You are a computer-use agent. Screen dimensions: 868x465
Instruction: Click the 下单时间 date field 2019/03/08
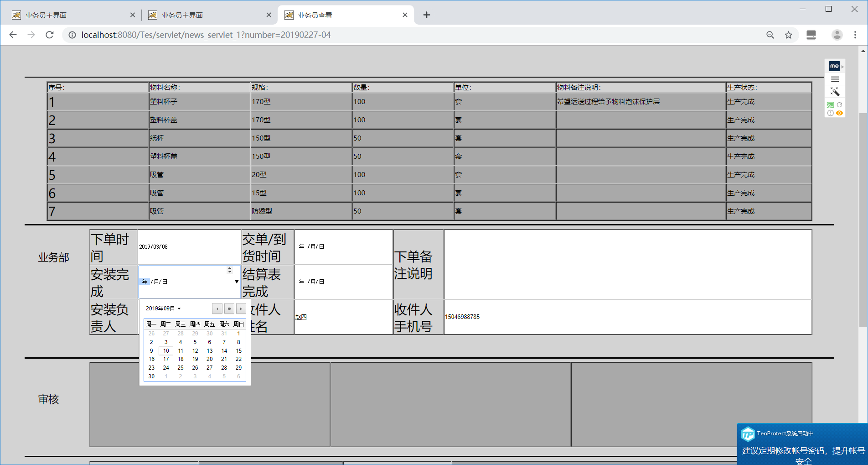(x=189, y=247)
